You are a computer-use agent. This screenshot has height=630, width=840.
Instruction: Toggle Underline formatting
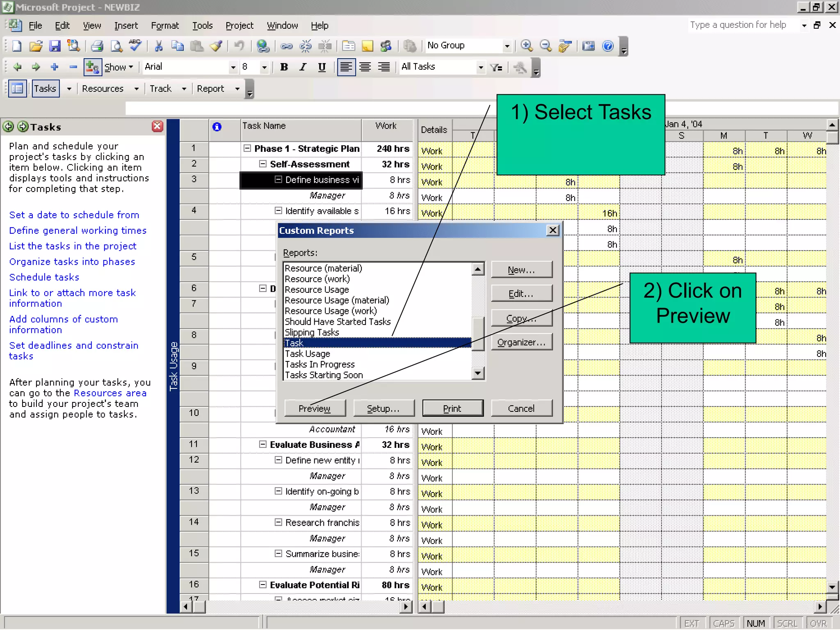[x=322, y=67]
